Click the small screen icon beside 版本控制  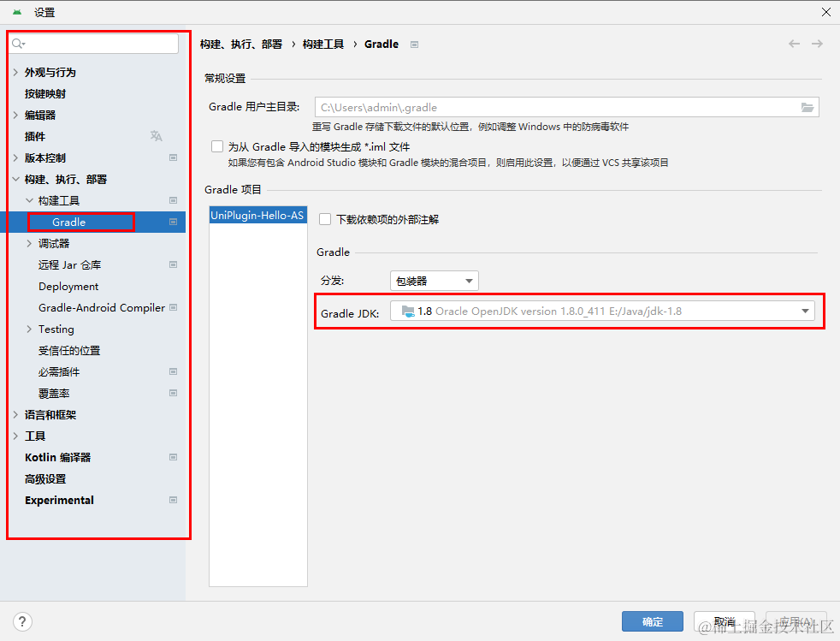tap(173, 157)
